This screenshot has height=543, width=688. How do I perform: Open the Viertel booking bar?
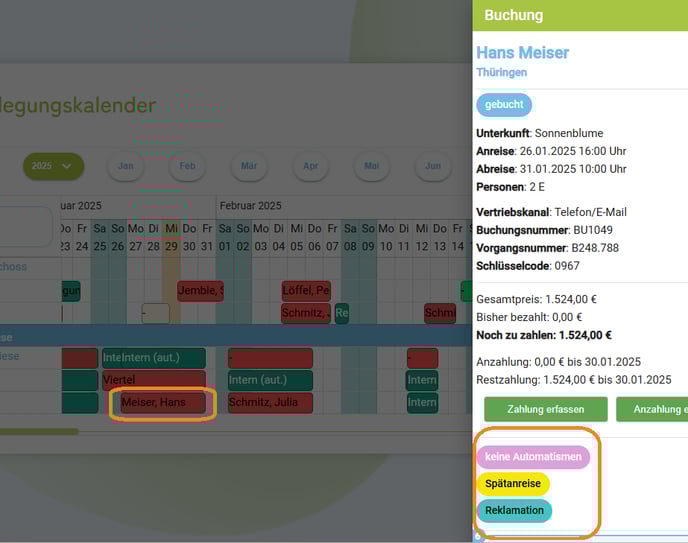pyautogui.click(x=154, y=380)
